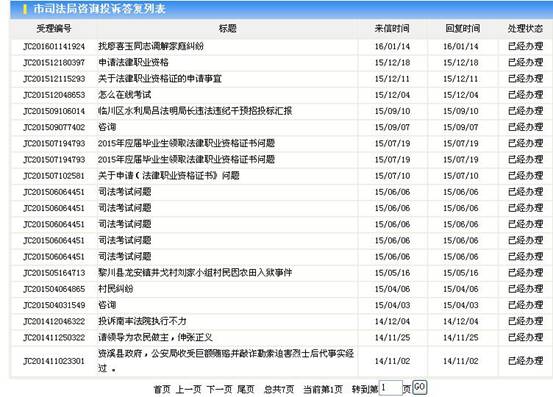Click 来信时间 date 15/09/10

392,111
